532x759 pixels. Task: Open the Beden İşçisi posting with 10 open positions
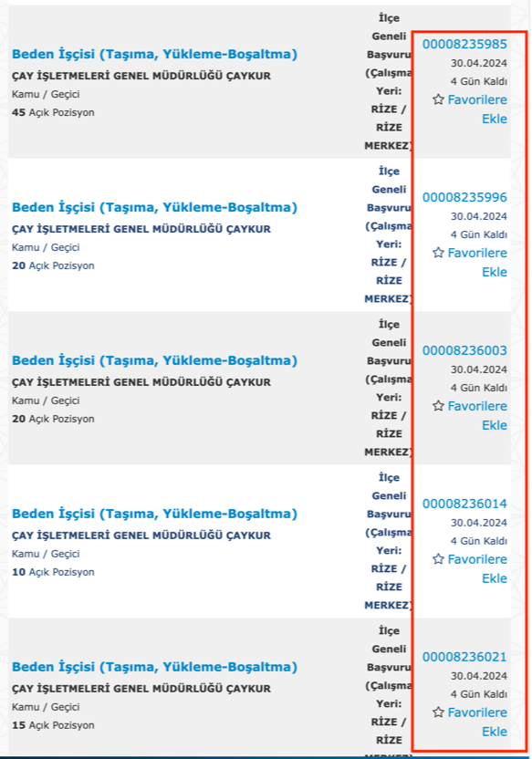click(154, 514)
